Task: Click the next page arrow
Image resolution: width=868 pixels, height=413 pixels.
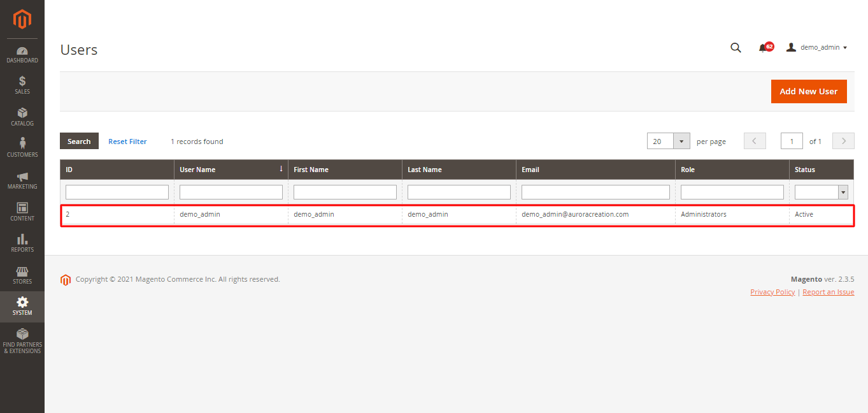Action: pos(843,141)
